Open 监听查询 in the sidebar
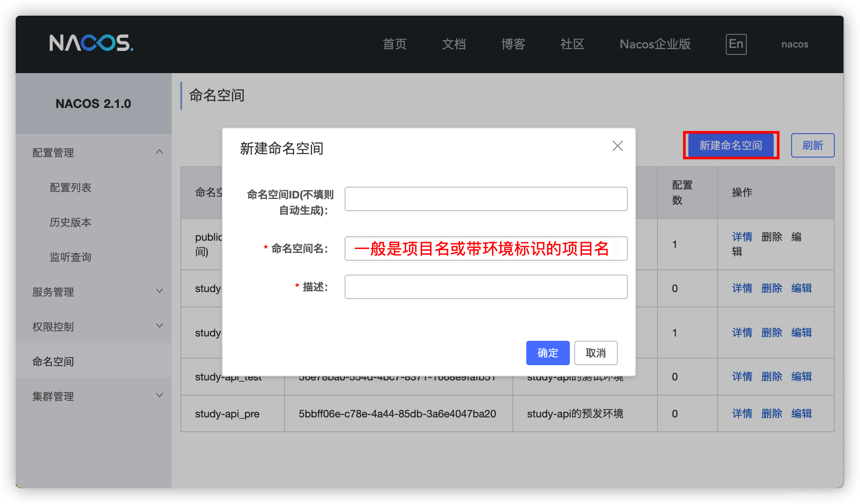Viewport: 860px width, 504px height. pos(71,257)
